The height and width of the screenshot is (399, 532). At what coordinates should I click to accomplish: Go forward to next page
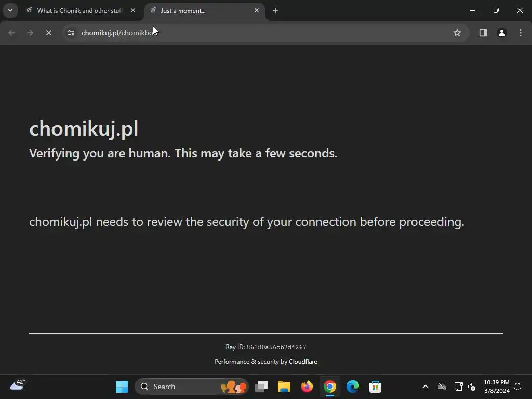tap(30, 33)
